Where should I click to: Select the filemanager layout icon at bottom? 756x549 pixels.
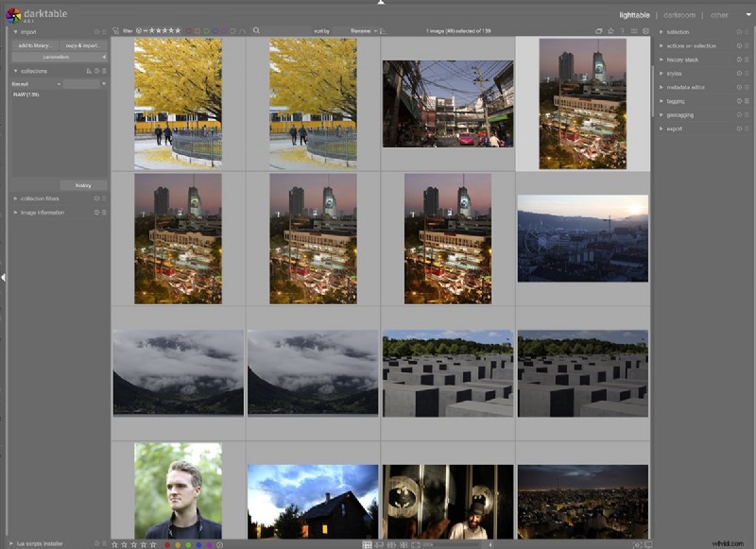368,543
